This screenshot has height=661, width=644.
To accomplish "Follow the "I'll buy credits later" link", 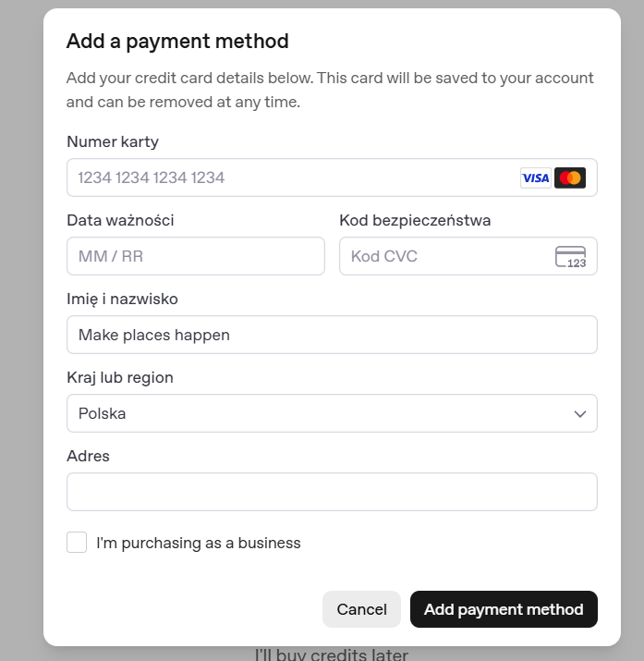I will (x=331, y=655).
